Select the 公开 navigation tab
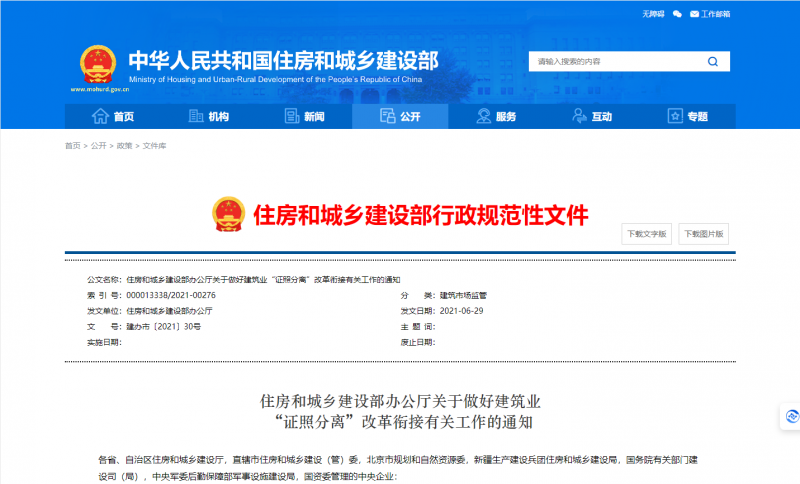 399,117
